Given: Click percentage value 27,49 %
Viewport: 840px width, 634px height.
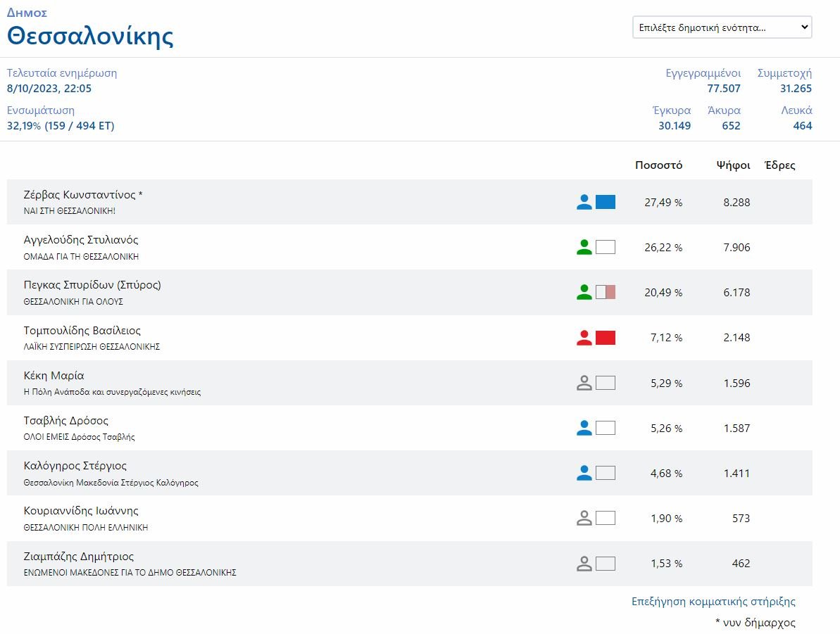Looking at the screenshot, I should click(663, 203).
